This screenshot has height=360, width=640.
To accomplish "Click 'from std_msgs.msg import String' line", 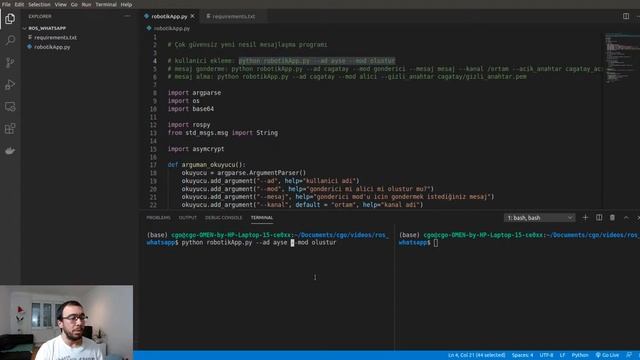I will pyautogui.click(x=223, y=133).
